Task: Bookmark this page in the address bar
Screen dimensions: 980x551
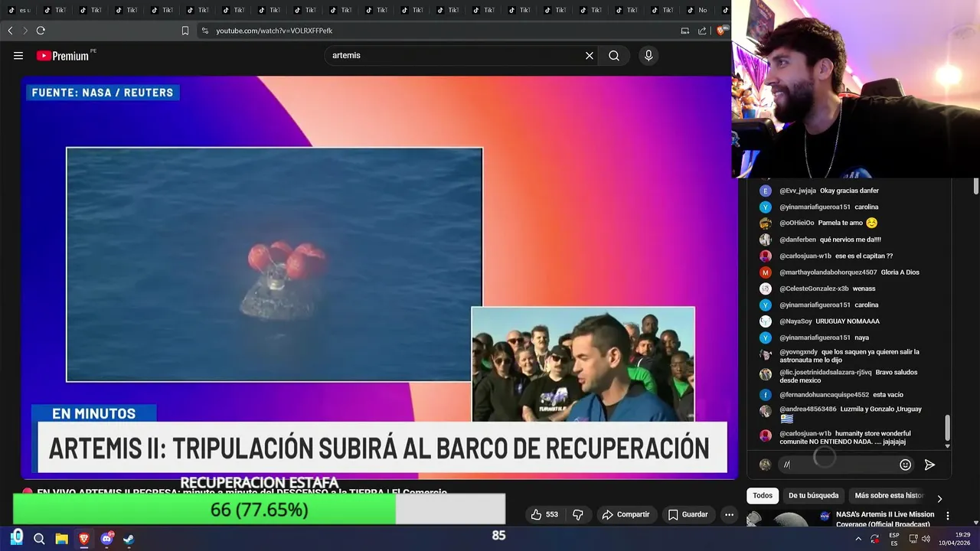Action: [x=185, y=31]
